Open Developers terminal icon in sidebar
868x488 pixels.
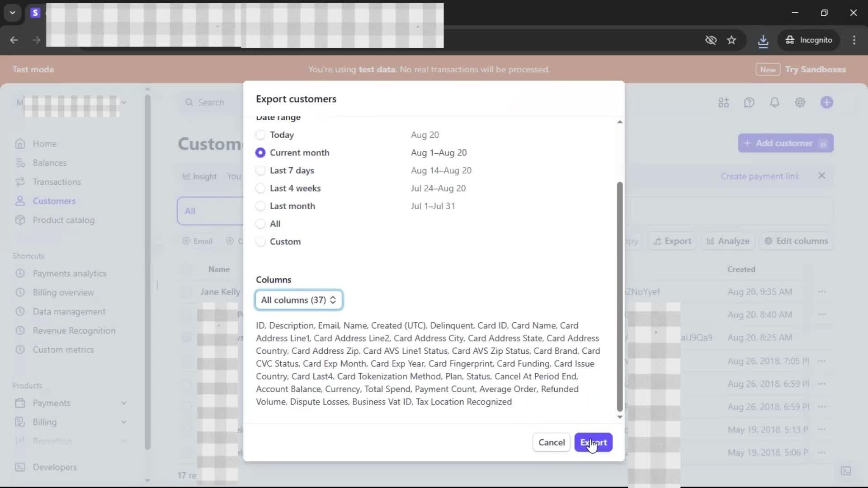(x=20, y=467)
